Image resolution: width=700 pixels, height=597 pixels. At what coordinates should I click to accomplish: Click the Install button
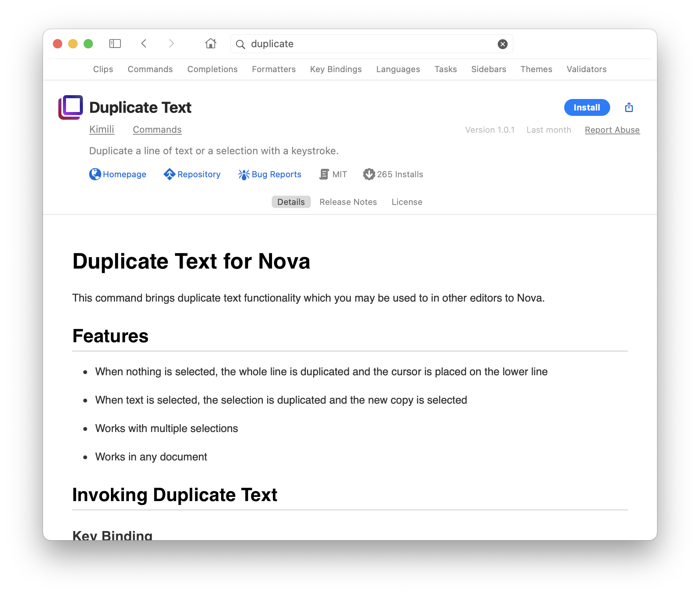click(x=587, y=107)
